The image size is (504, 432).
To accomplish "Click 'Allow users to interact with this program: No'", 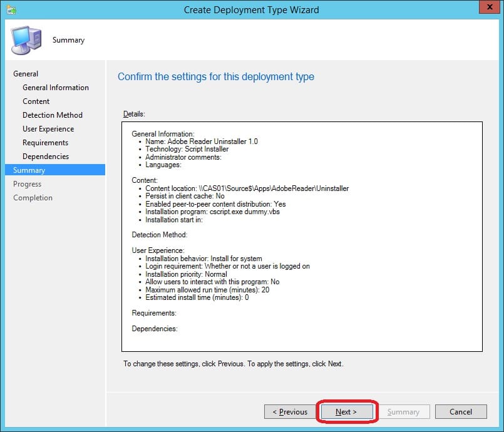I will (x=212, y=282).
